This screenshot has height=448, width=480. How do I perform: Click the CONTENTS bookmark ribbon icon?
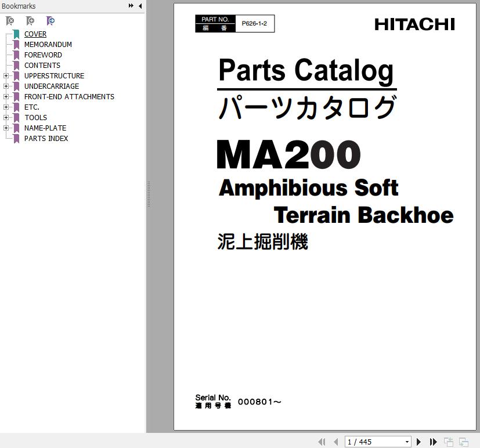16,65
